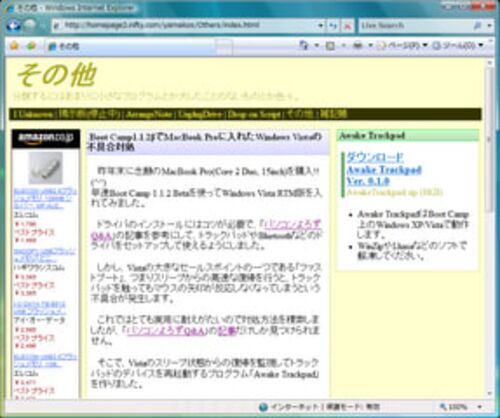Open the 雑記帳 navigation link

click(333, 114)
